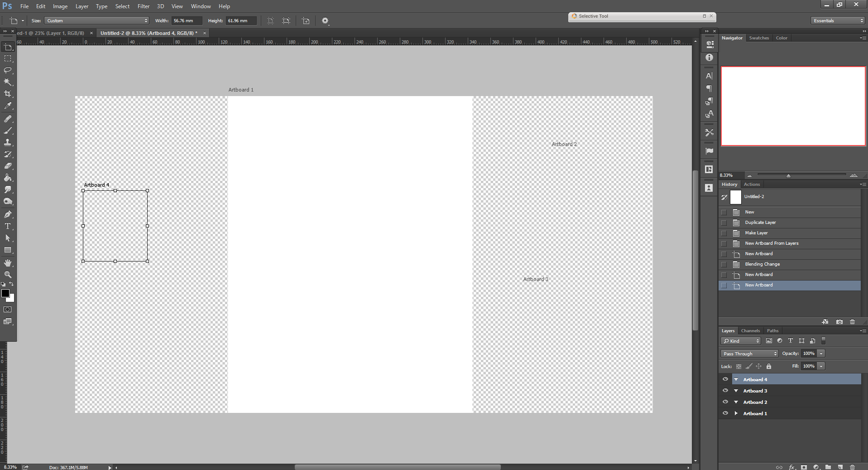The image size is (868, 470).
Task: Open artboard options gear menu
Action: (325, 21)
